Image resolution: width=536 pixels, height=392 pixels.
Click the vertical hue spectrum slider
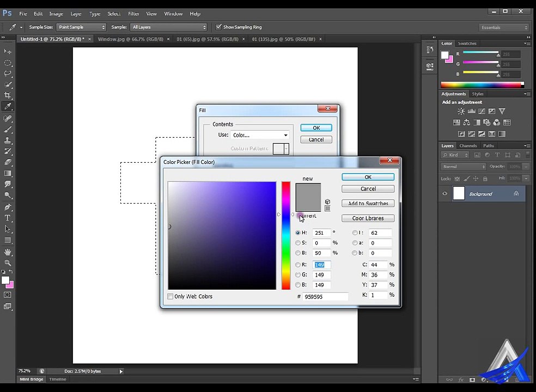pyautogui.click(x=286, y=236)
